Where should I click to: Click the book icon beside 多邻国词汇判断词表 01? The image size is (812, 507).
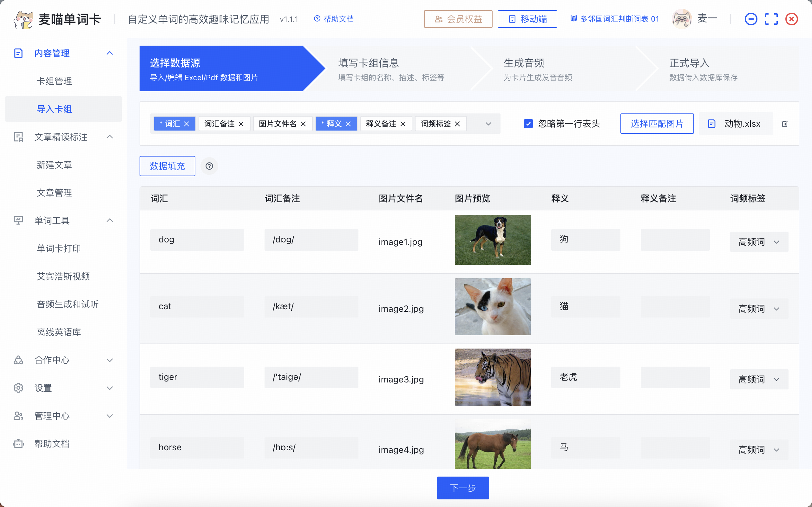573,19
